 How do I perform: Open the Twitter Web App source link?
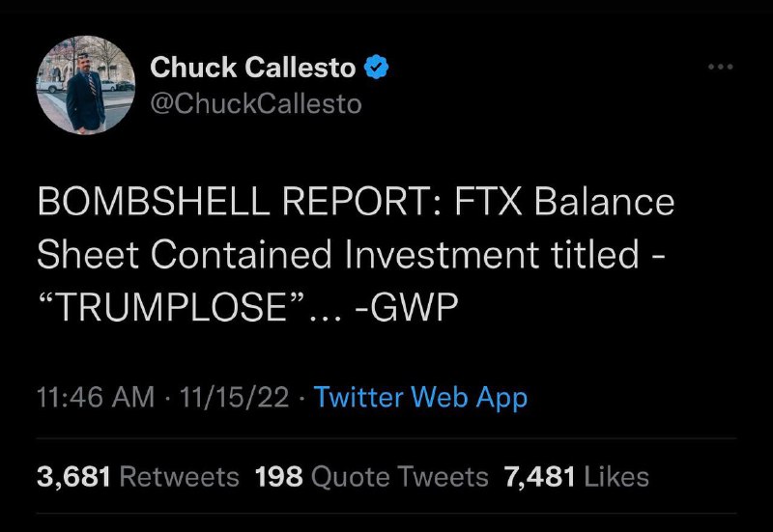[420, 397]
